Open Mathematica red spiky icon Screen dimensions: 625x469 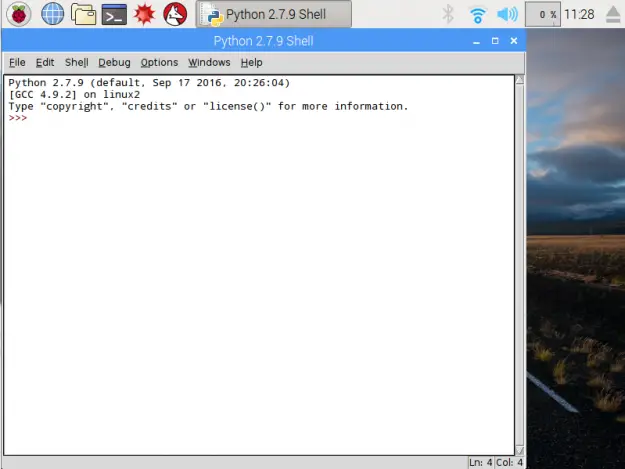coord(144,14)
